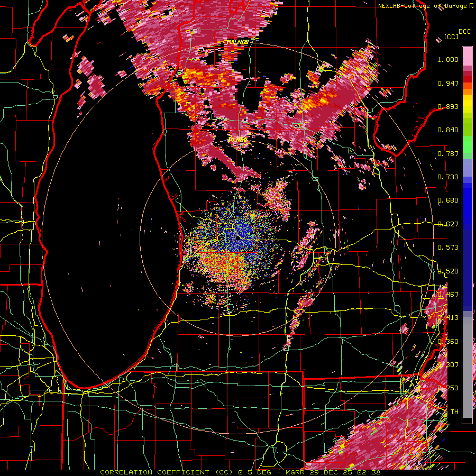This screenshot has height=476, width=476.
Task: Click the 0.307 scale value
Action: click(x=448, y=364)
